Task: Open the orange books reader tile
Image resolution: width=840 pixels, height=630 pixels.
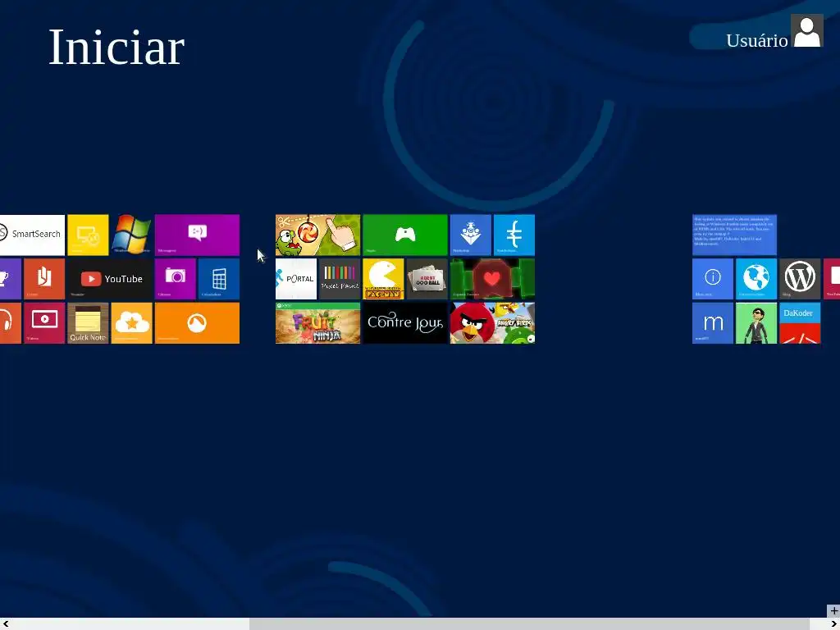Action: point(44,279)
